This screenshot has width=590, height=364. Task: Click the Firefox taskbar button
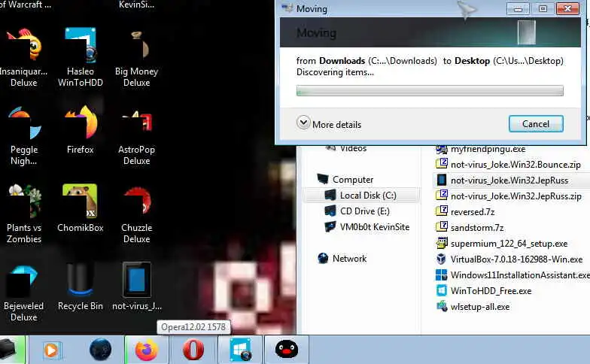[147, 350]
